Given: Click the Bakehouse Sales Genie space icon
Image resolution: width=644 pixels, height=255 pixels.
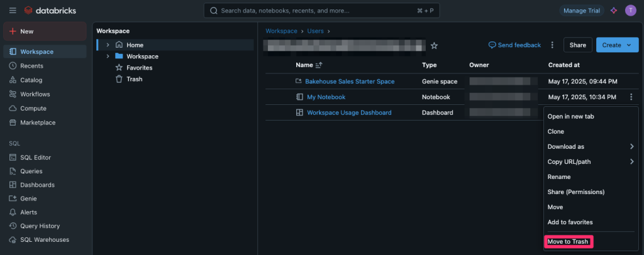Looking at the screenshot, I should tap(299, 82).
